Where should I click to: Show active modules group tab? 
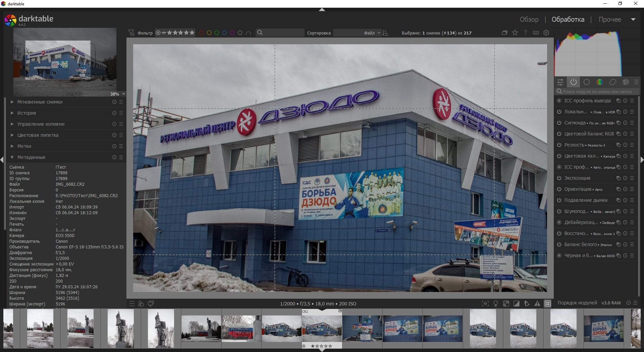574,82
